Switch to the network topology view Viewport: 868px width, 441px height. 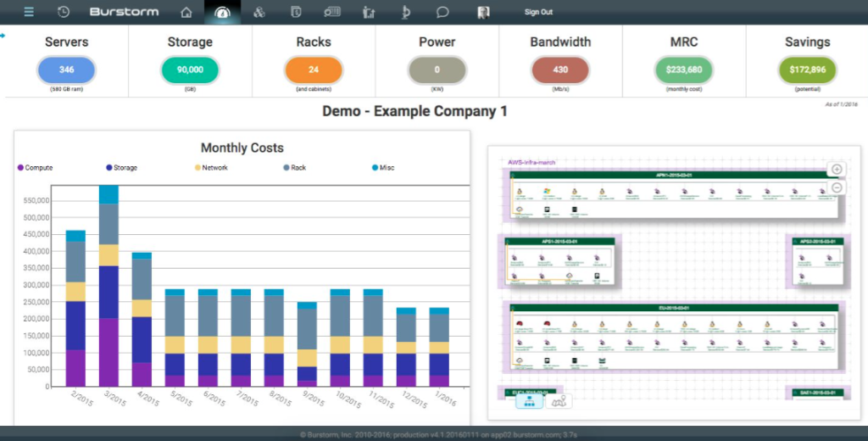pyautogui.click(x=530, y=401)
